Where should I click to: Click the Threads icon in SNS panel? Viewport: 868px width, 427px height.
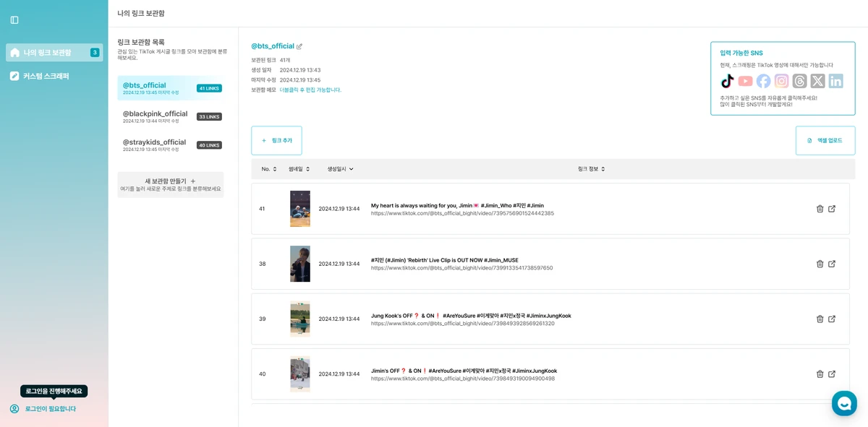pos(800,81)
